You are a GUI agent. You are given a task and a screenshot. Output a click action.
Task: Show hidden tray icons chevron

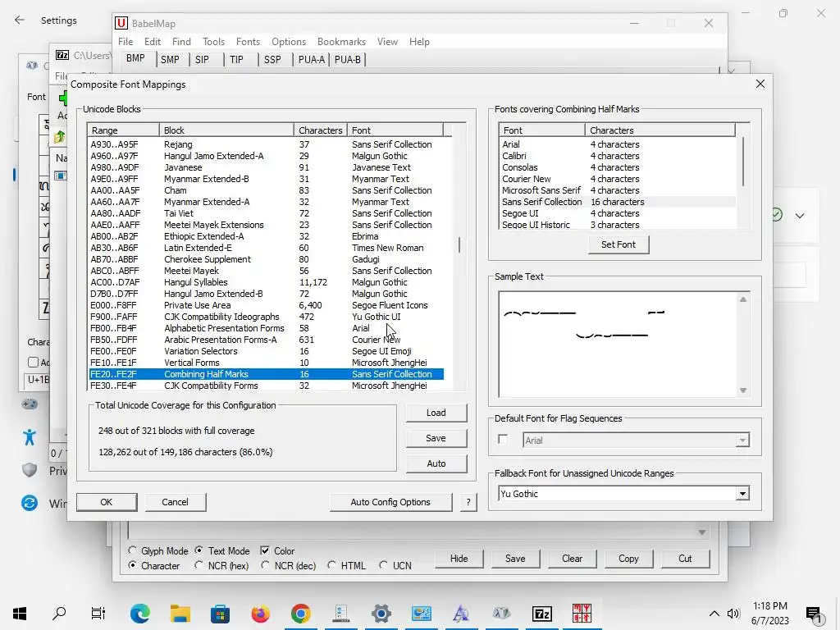click(714, 614)
